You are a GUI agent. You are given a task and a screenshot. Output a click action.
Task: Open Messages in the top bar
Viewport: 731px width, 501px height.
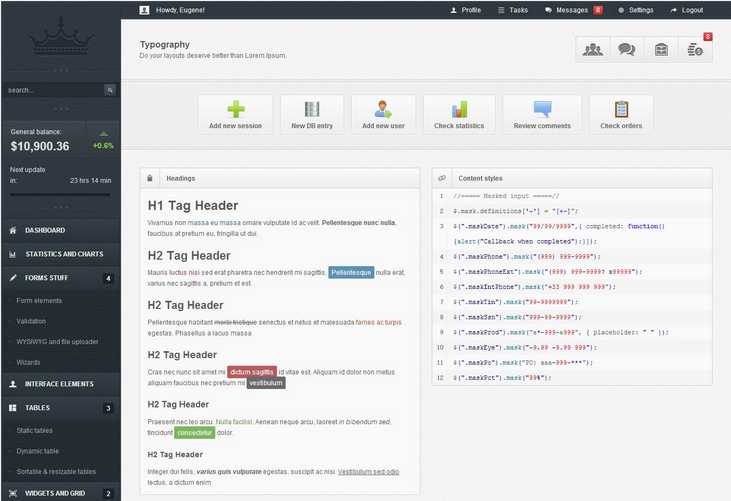point(566,10)
